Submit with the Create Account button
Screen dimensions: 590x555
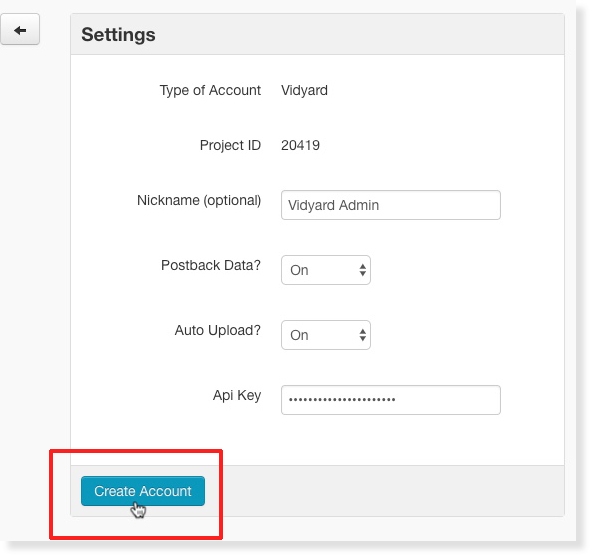click(x=143, y=491)
